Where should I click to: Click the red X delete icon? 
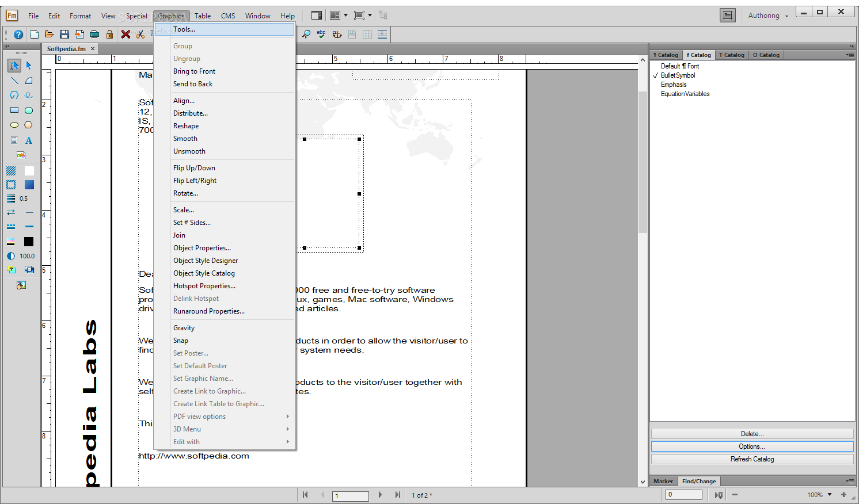(126, 35)
